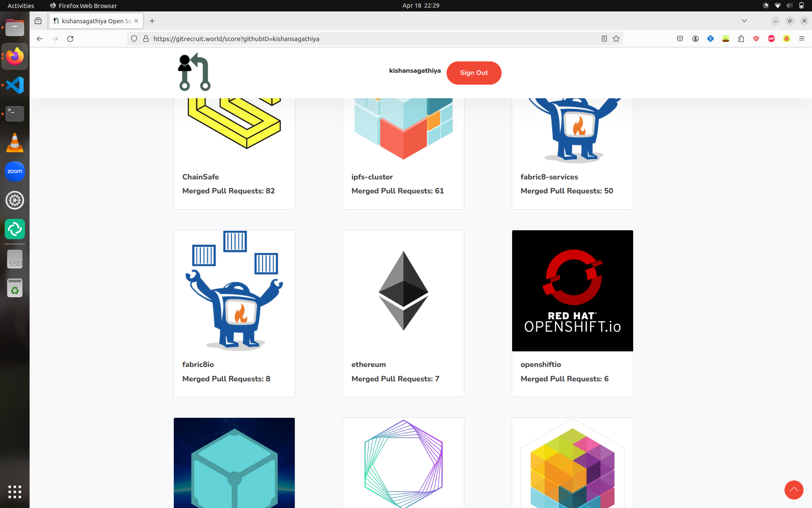Bookmark this page with the star icon
The width and height of the screenshot is (812, 508).
pyautogui.click(x=616, y=39)
